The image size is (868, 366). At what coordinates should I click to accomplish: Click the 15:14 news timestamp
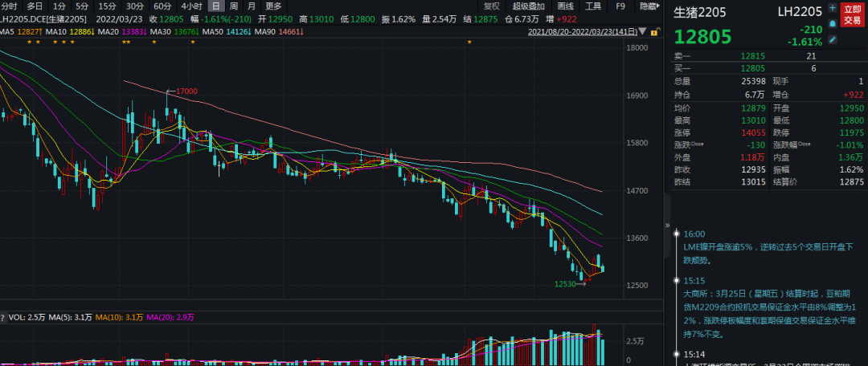pyautogui.click(x=694, y=354)
